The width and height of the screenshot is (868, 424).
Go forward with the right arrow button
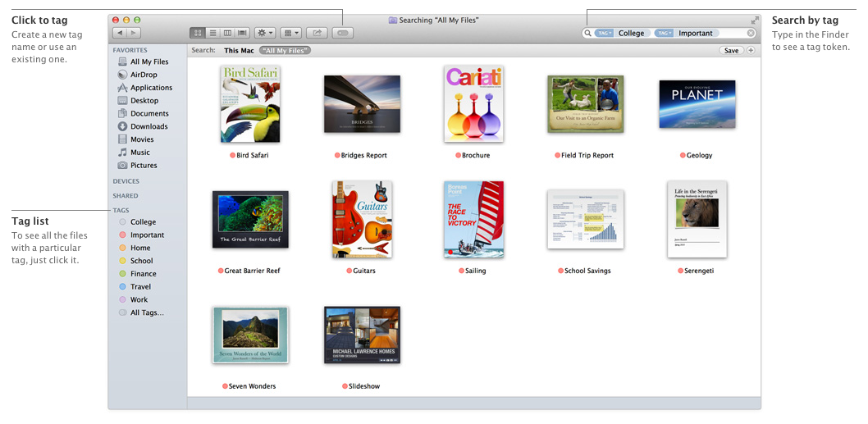tap(135, 33)
